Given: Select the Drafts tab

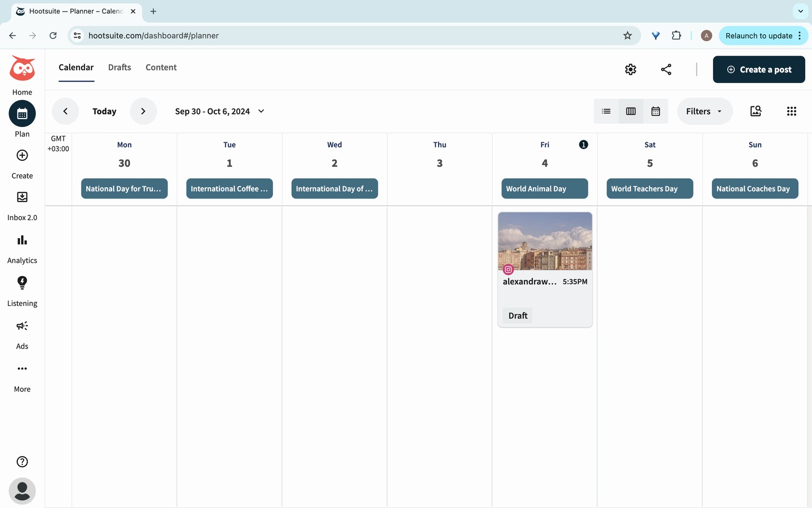Looking at the screenshot, I should 119,67.
